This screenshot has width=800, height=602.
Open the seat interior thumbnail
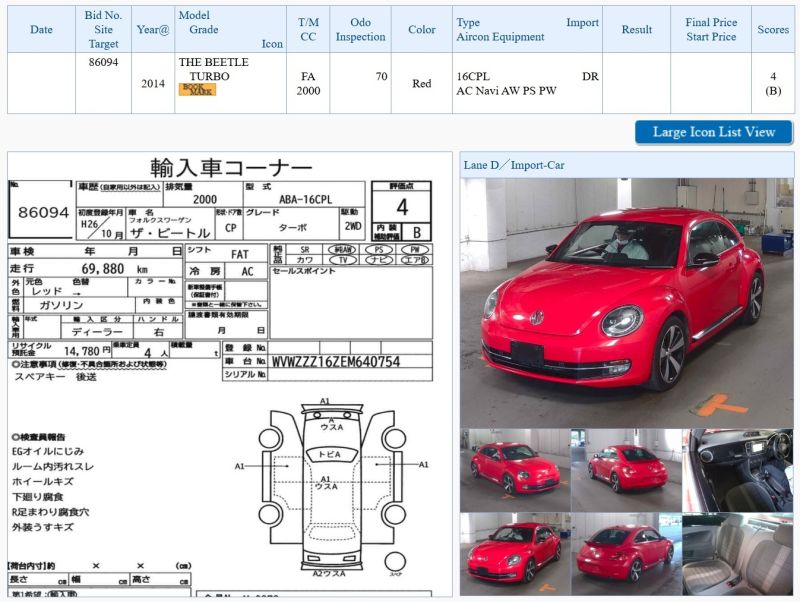point(738,554)
